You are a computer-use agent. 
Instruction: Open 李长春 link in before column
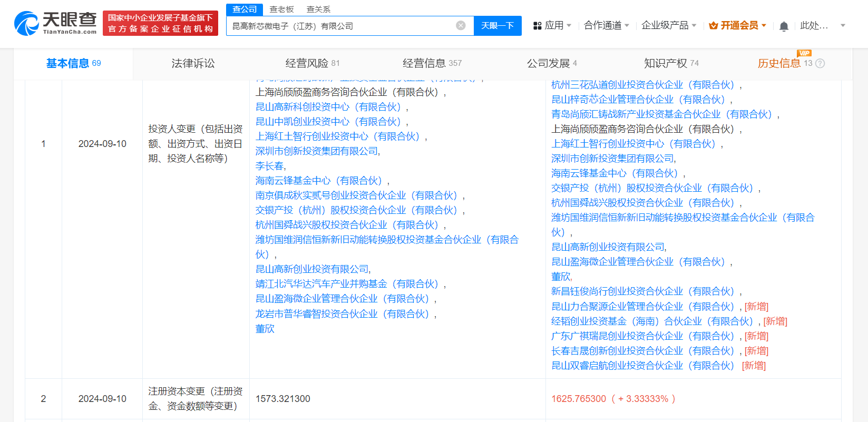(x=269, y=166)
